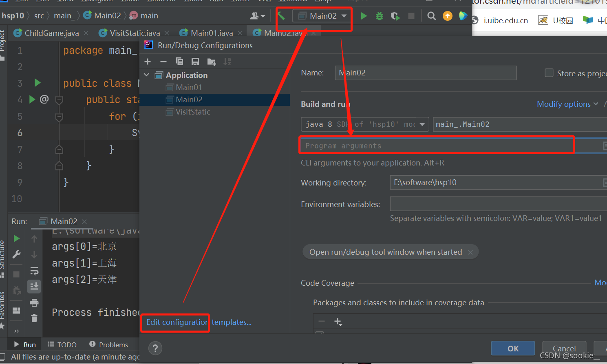This screenshot has height=364, width=607.
Task: Click the run gutter arrow on line 3
Action: 38,83
